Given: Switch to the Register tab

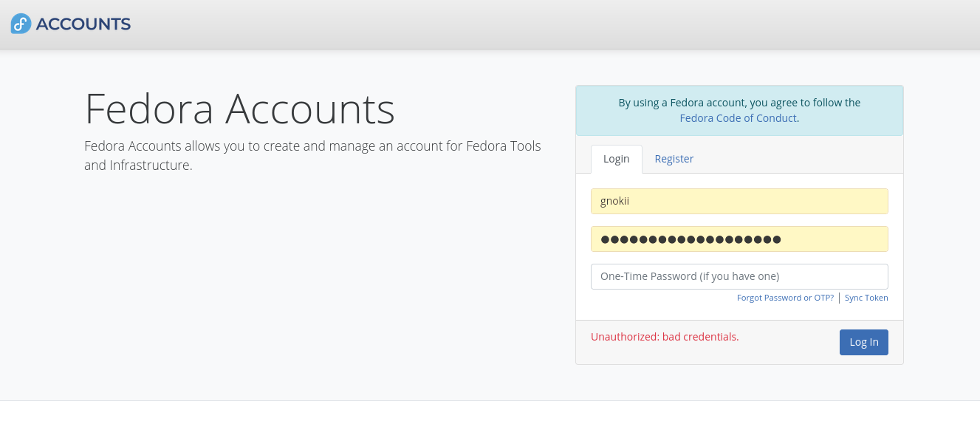Looking at the screenshot, I should pos(674,159).
